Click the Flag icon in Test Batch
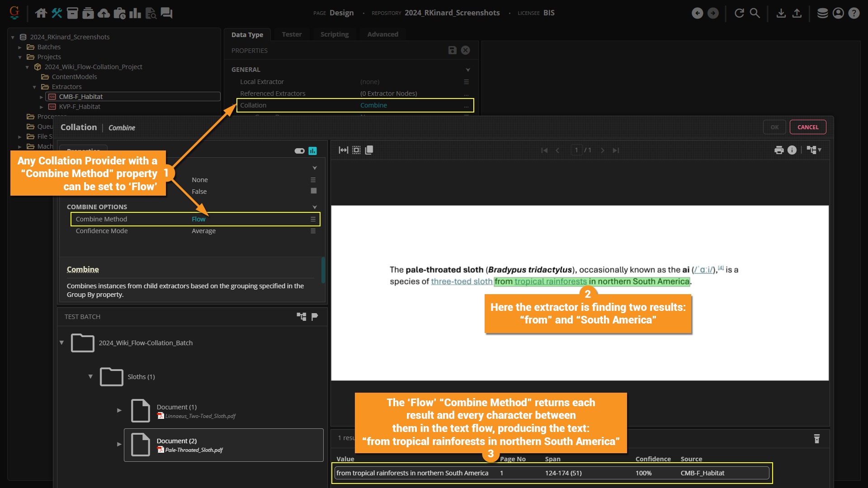 (x=315, y=316)
